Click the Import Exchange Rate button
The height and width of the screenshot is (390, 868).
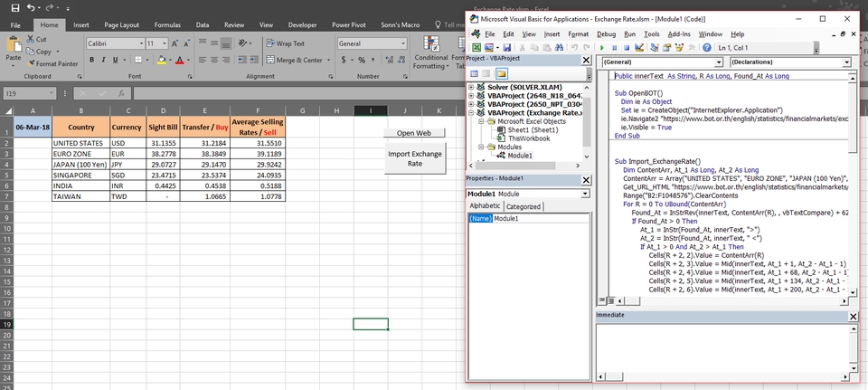415,158
